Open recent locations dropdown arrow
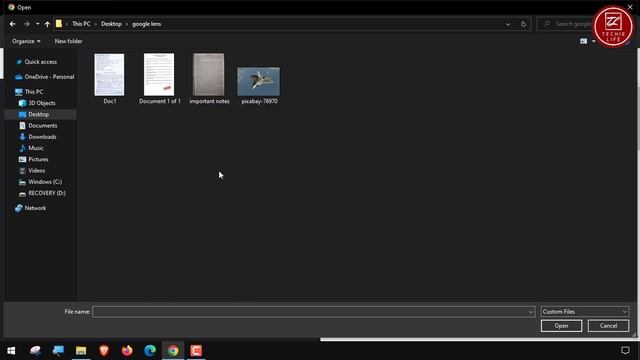 click(x=38, y=24)
